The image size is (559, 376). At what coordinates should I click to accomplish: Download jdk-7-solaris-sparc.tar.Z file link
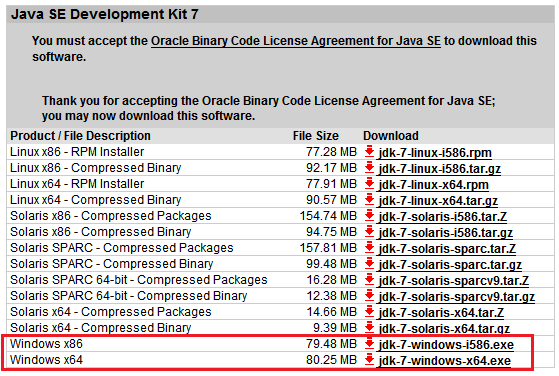[x=447, y=249]
